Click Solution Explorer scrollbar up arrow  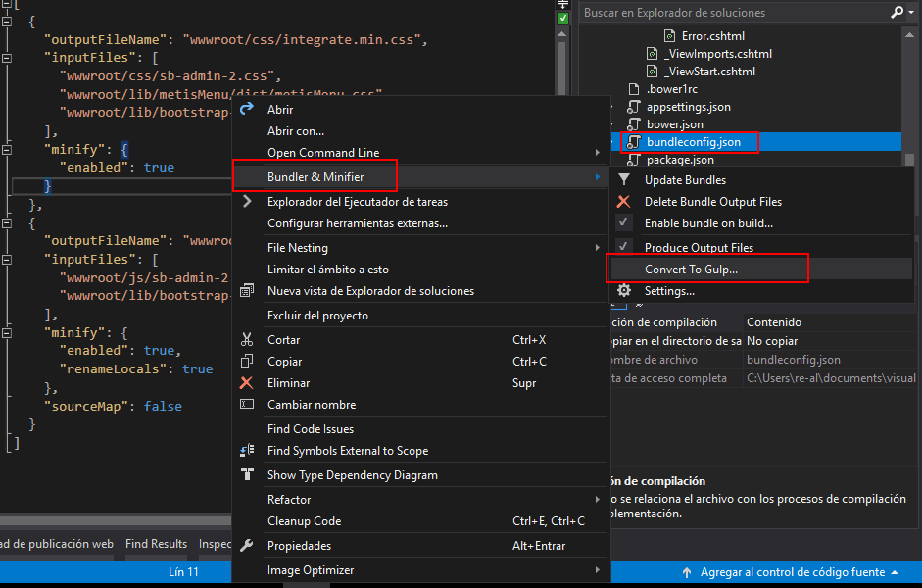tap(909, 34)
